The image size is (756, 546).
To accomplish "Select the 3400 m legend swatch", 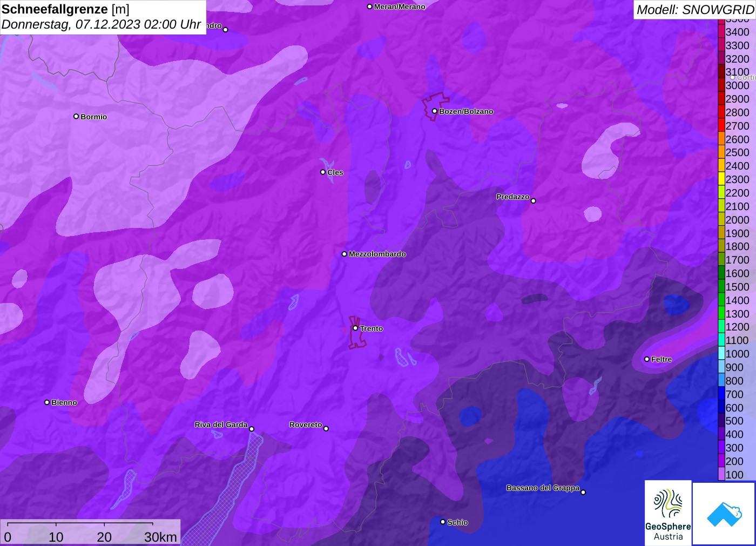I will click(x=721, y=31).
